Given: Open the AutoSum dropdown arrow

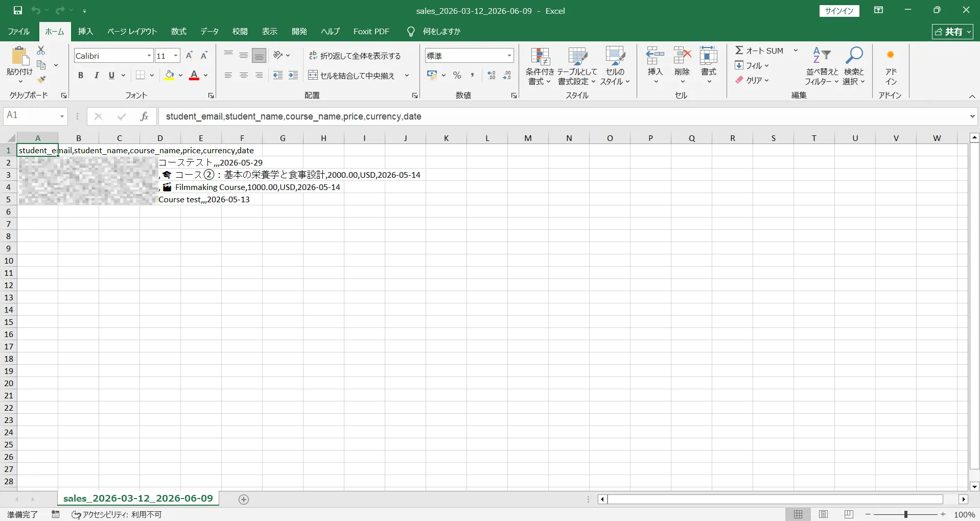Looking at the screenshot, I should [x=796, y=51].
